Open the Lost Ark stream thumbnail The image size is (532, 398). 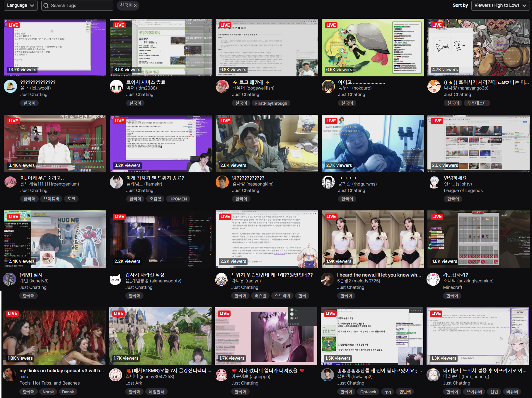tap(160, 336)
